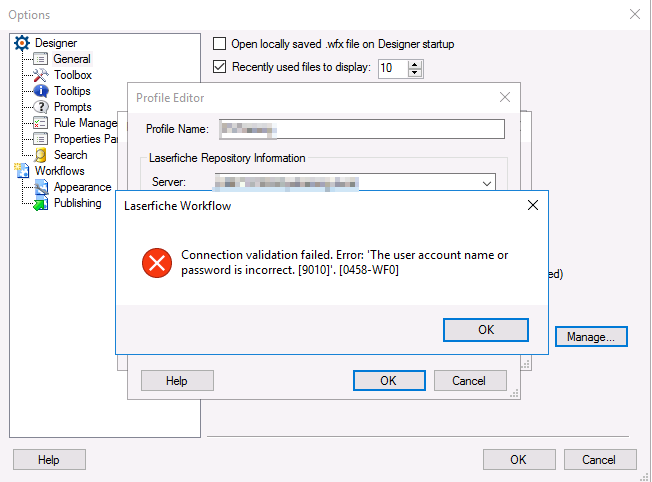Image resolution: width=652 pixels, height=482 pixels.
Task: Uncheck Recently used files to display
Action: click(x=220, y=67)
